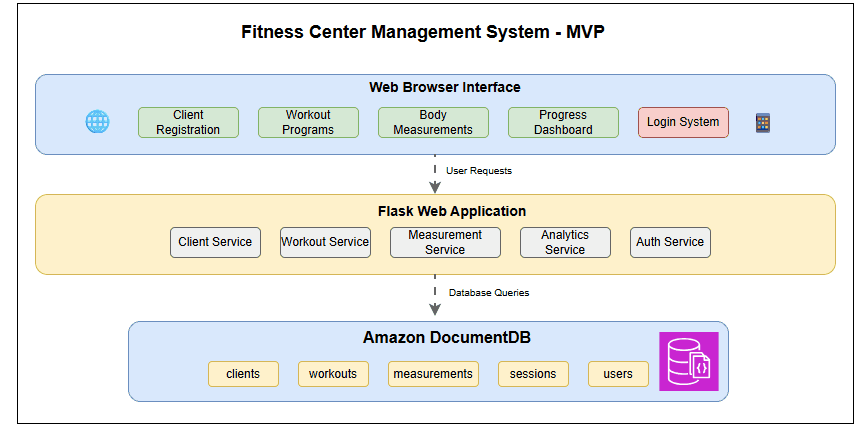
Task: Select the Database Queries arrow label
Action: click(x=489, y=293)
